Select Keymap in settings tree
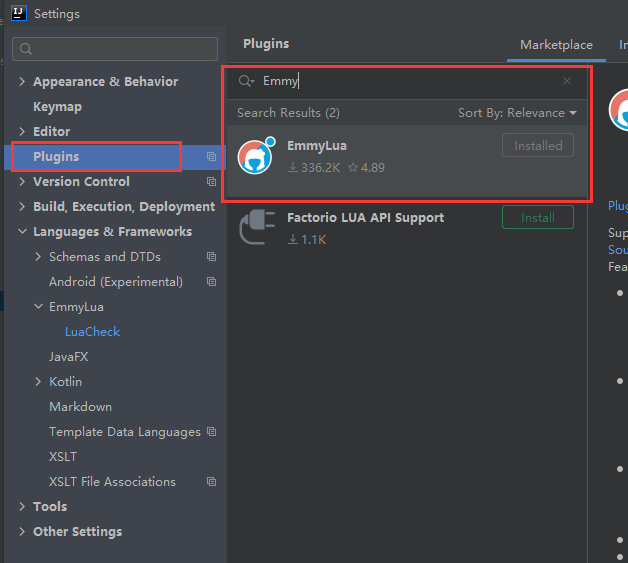This screenshot has height=563, width=628. point(58,107)
